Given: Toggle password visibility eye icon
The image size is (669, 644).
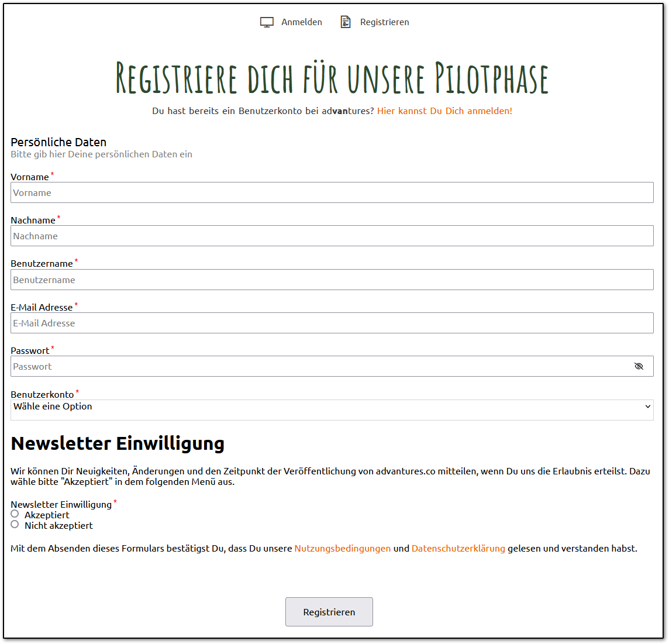Looking at the screenshot, I should click(x=638, y=366).
